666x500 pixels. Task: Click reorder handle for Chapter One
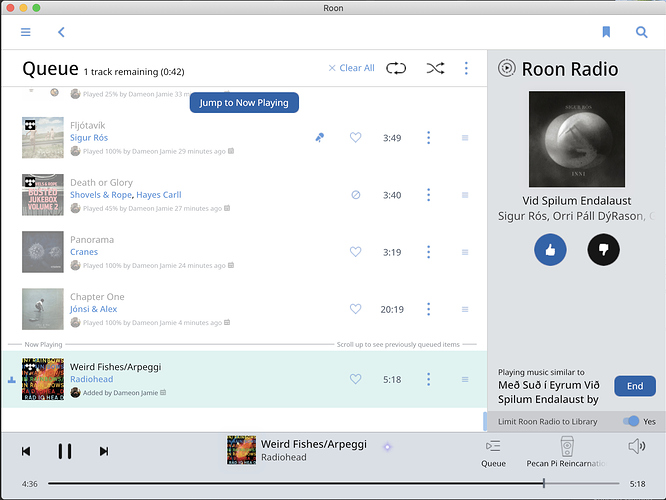465,309
